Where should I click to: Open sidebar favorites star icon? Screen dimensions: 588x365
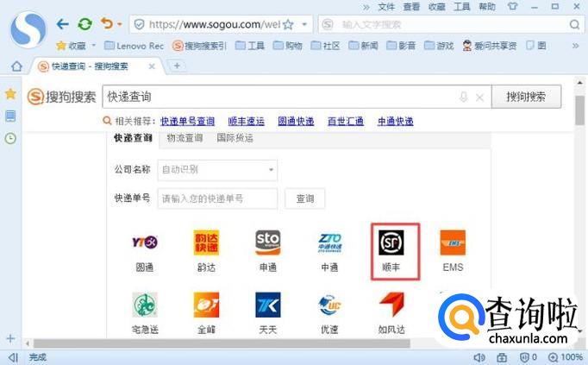click(10, 93)
